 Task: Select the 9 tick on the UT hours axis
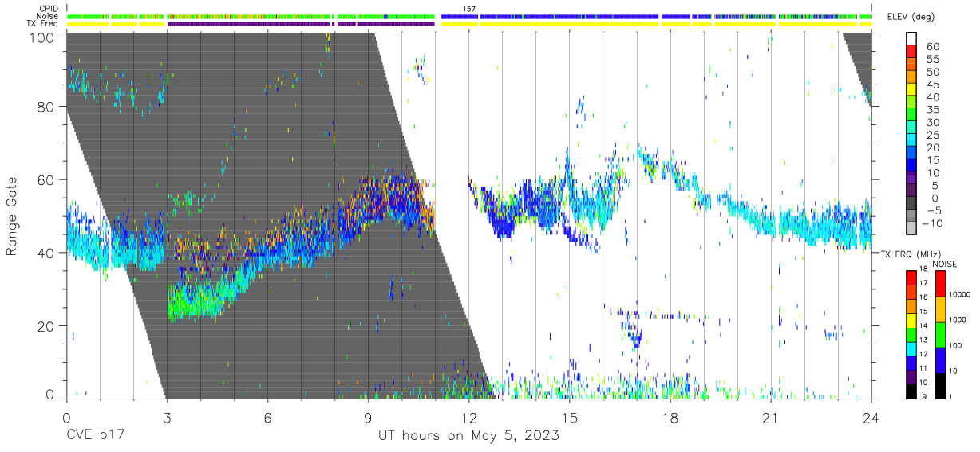point(368,417)
